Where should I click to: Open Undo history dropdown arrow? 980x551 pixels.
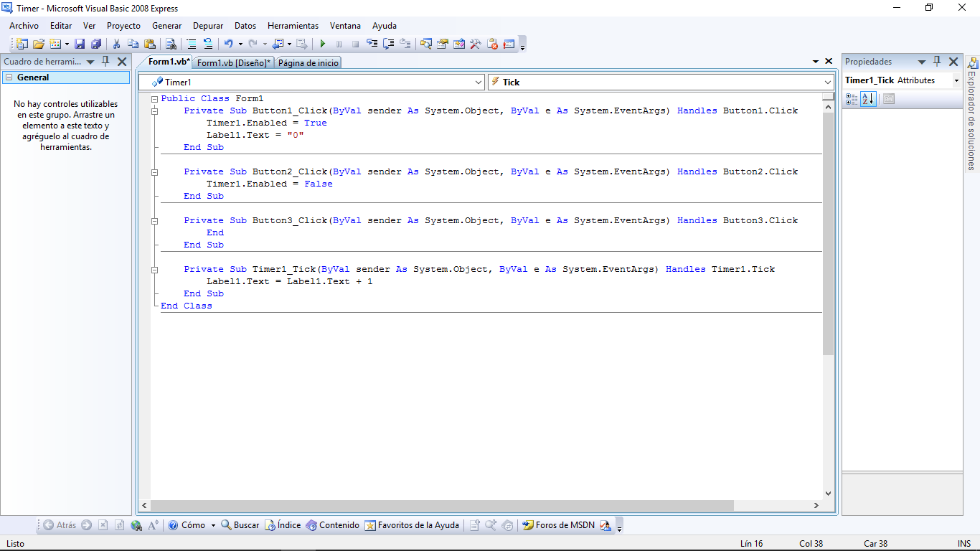coord(240,44)
